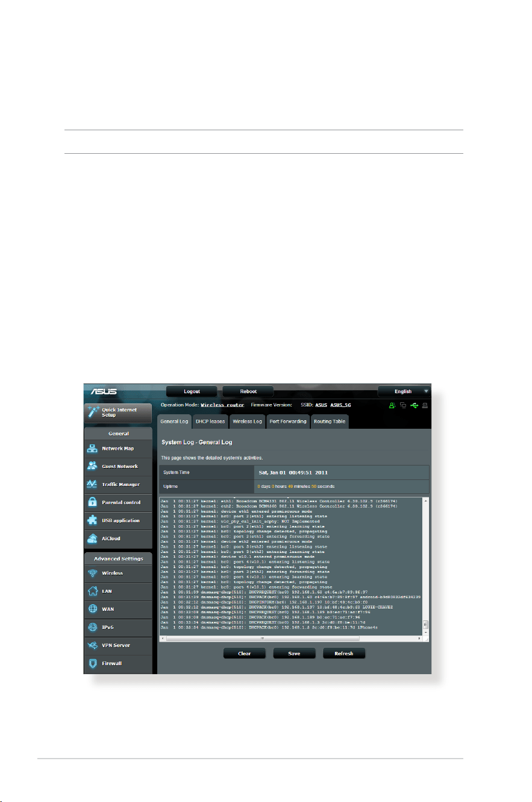Open the Routing Table tab
This screenshot has height=802, width=532.
(330, 422)
